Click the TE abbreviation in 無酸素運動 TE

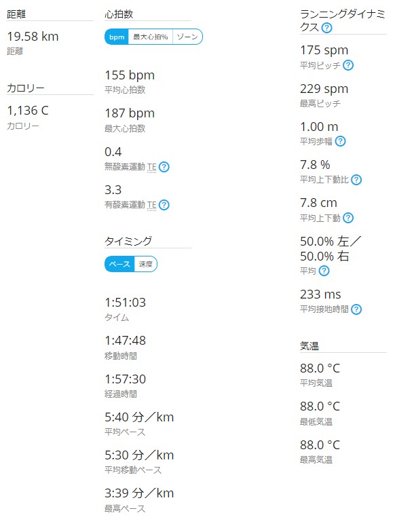152,167
